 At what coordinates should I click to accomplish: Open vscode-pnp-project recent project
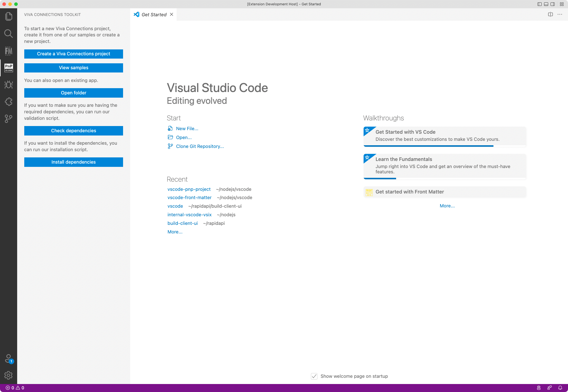[189, 189]
